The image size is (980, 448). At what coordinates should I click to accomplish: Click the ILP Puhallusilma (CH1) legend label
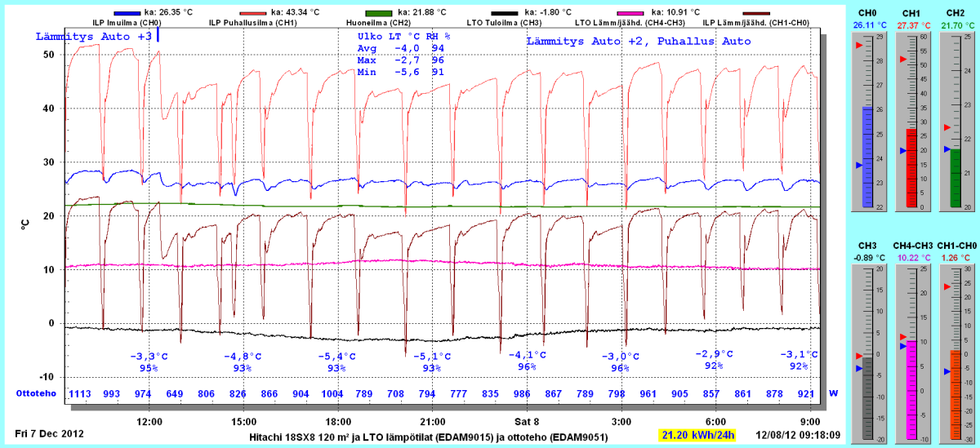(x=252, y=24)
